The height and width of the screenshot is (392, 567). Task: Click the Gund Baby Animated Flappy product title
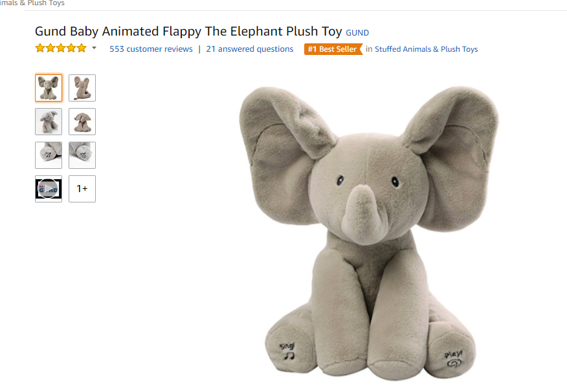188,32
